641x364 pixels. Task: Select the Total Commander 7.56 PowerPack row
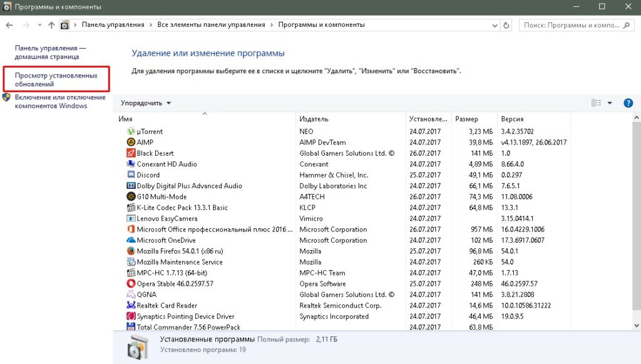pyautogui.click(x=188, y=327)
